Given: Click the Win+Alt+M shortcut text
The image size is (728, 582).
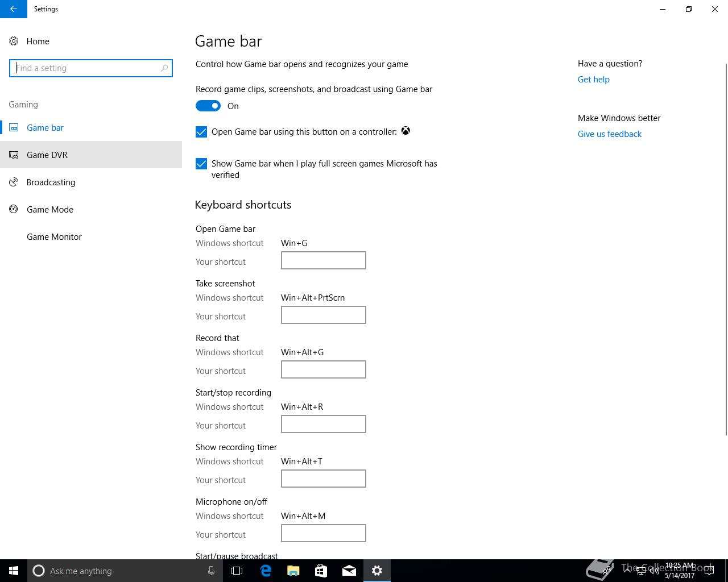Looking at the screenshot, I should tap(303, 516).
